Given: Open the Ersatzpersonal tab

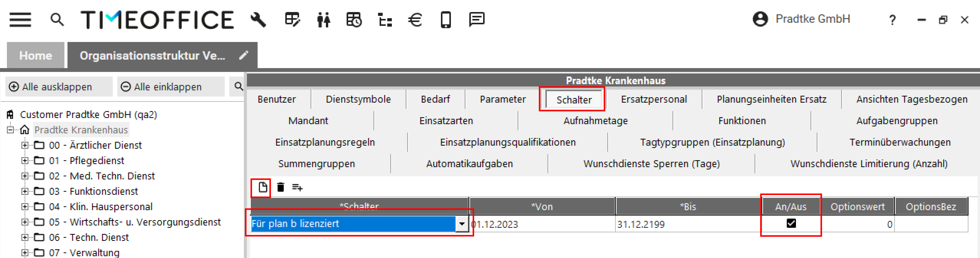Looking at the screenshot, I should click(654, 99).
